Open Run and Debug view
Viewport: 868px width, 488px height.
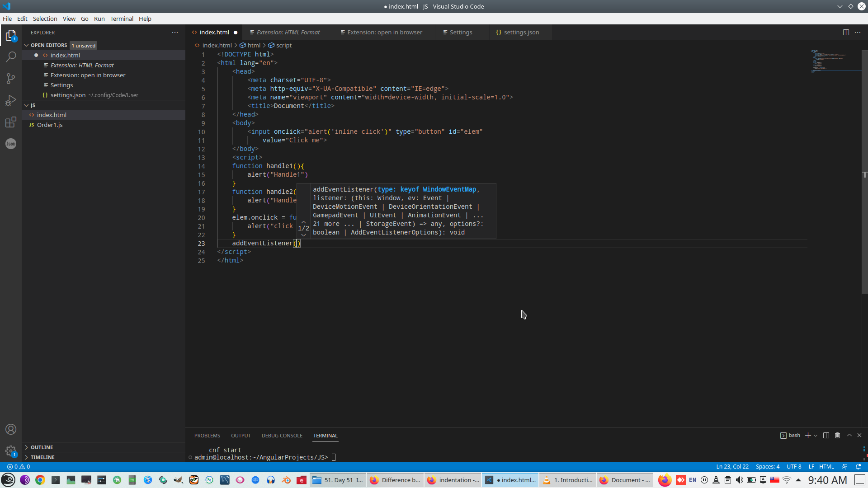pyautogui.click(x=11, y=100)
